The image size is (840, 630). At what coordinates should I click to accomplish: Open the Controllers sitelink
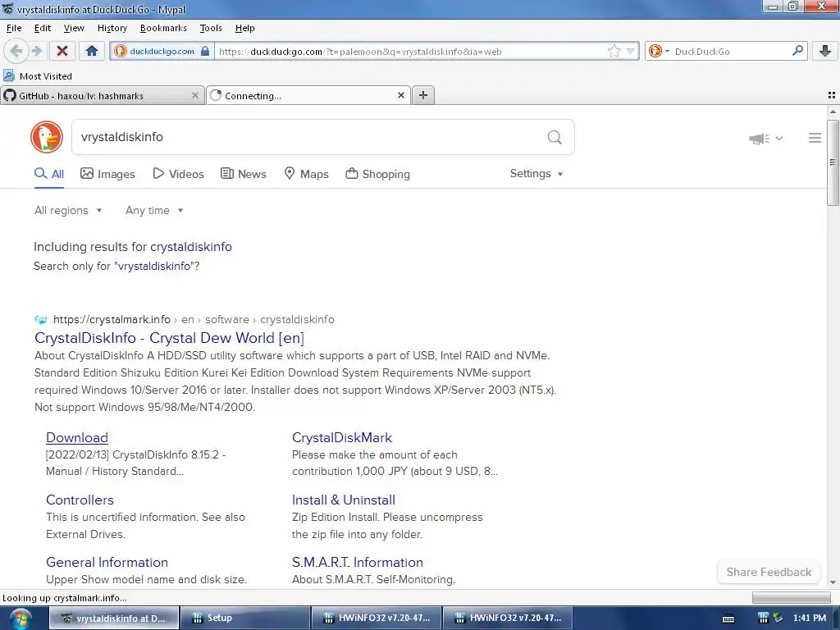80,500
